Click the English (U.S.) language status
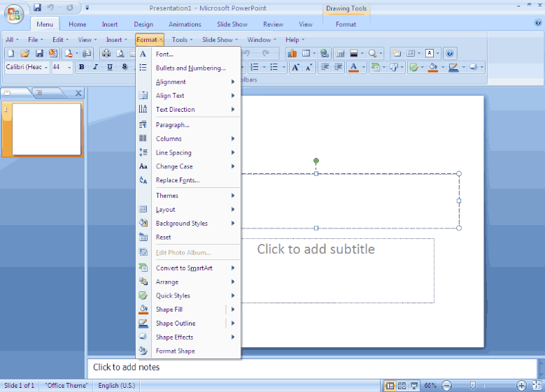The image size is (545, 392). coord(116,386)
